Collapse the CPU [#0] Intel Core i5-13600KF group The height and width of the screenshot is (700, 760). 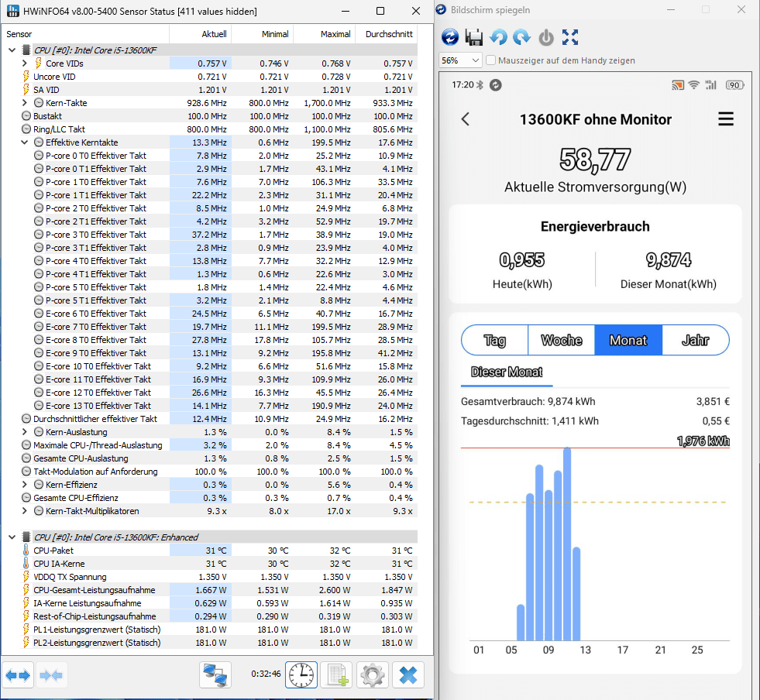click(x=12, y=50)
